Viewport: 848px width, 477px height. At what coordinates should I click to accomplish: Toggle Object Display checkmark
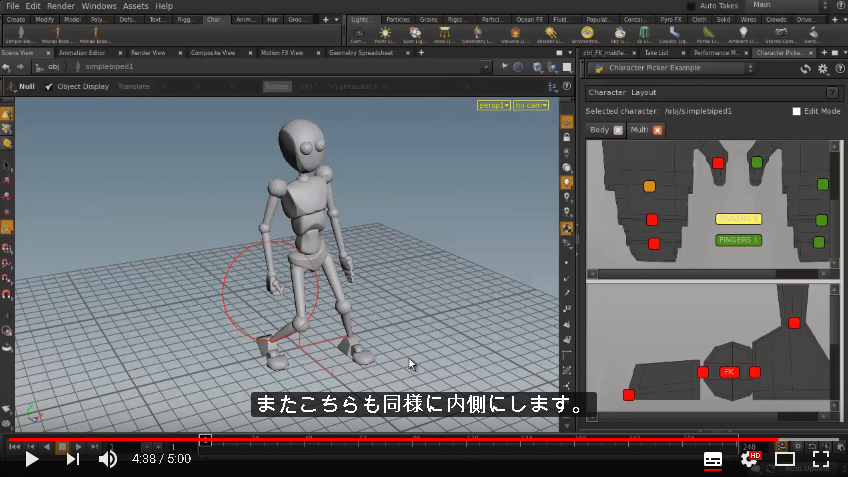49,87
